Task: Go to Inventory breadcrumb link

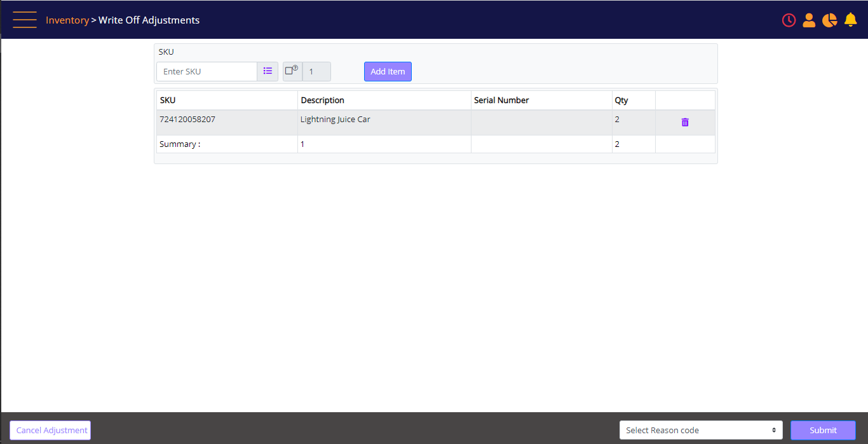Action: [67, 20]
